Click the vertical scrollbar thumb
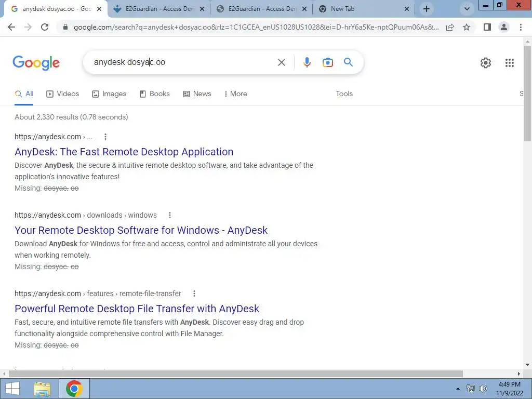Viewport: 532px width, 399px height. [527, 94]
